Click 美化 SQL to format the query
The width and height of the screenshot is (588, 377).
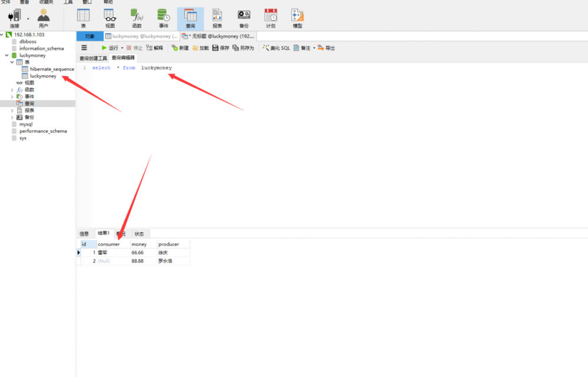(278, 48)
